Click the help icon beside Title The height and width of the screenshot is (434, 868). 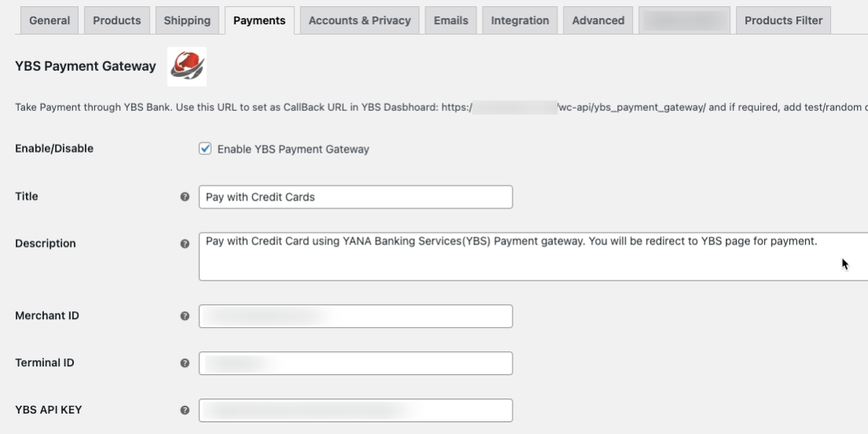click(x=185, y=197)
